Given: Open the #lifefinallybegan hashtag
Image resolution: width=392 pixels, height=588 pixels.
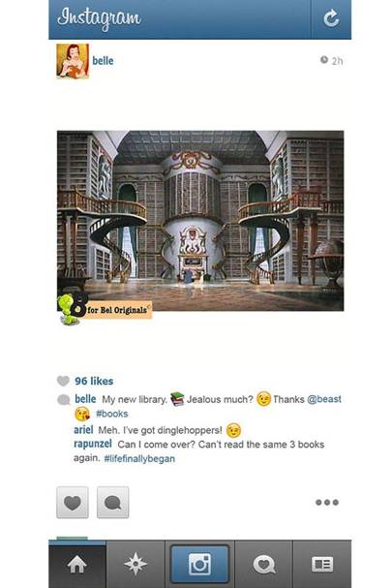Looking at the screenshot, I should (x=139, y=458).
